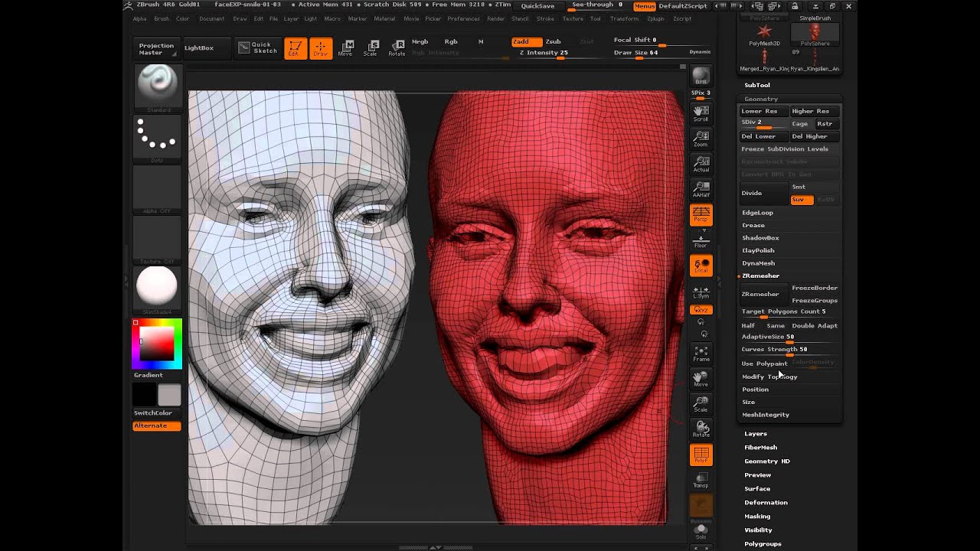Image resolution: width=980 pixels, height=551 pixels.
Task: Click the QuickSave button
Action: point(537,5)
